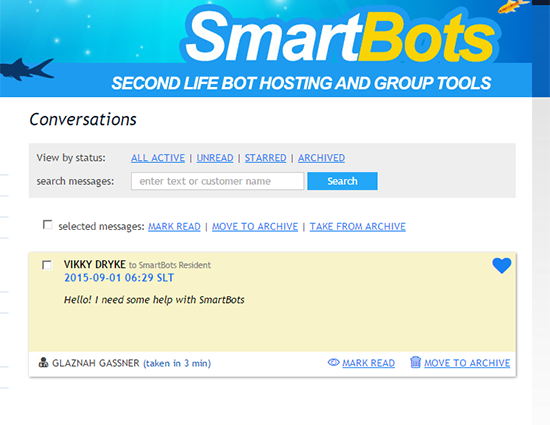
Task: Check the Vikky Dryke message checkbox
Action: 47,265
